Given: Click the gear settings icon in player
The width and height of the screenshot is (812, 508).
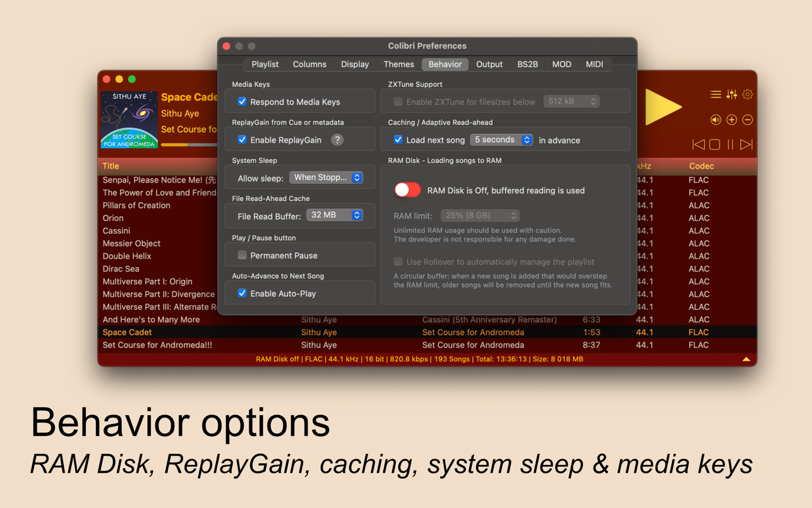Looking at the screenshot, I should coord(748,95).
